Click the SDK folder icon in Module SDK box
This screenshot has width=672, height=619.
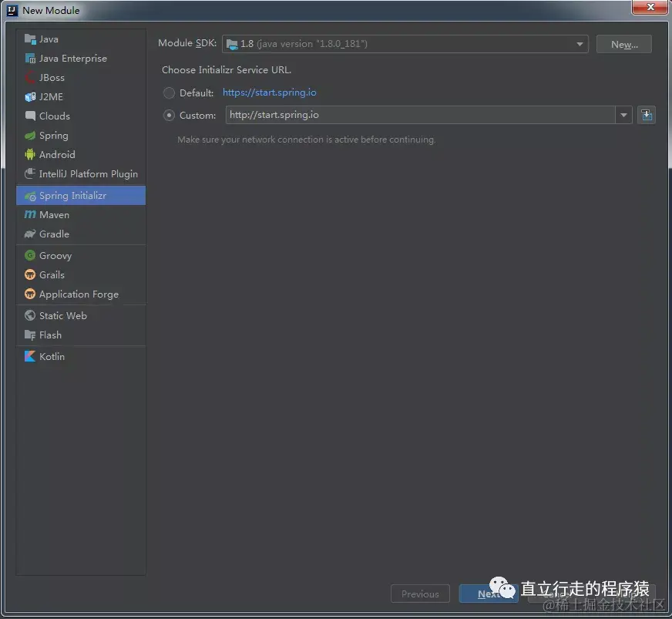tap(232, 44)
